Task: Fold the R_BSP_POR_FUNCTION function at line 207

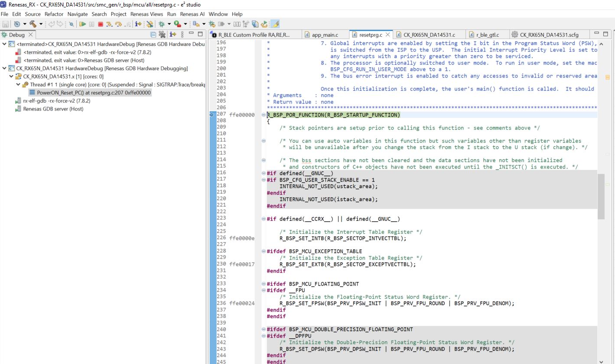Action: 264,115
